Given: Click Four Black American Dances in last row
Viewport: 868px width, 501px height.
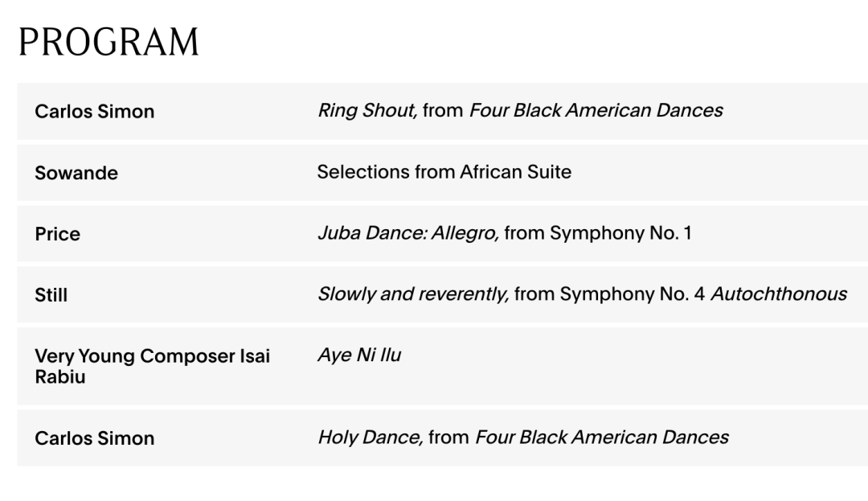Looking at the screenshot, I should [602, 437].
